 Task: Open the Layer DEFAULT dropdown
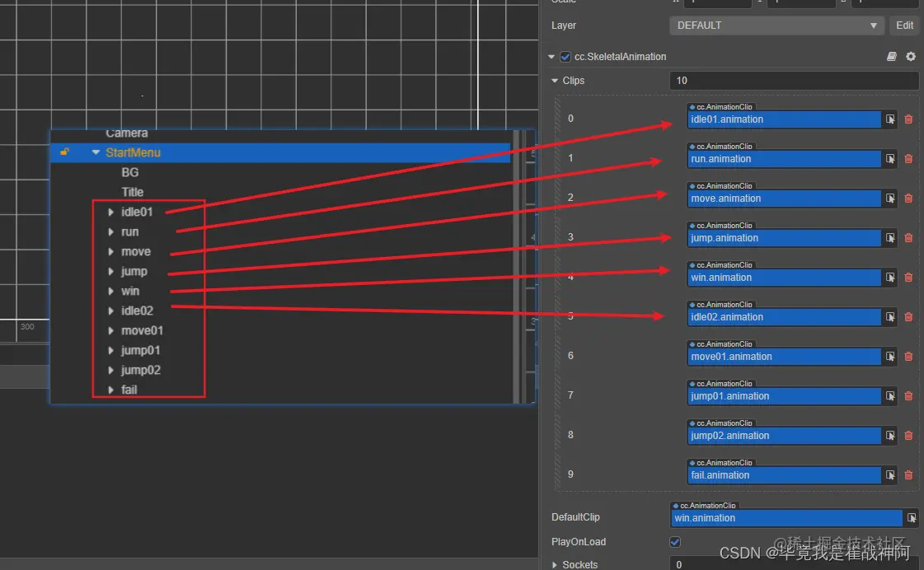click(776, 26)
